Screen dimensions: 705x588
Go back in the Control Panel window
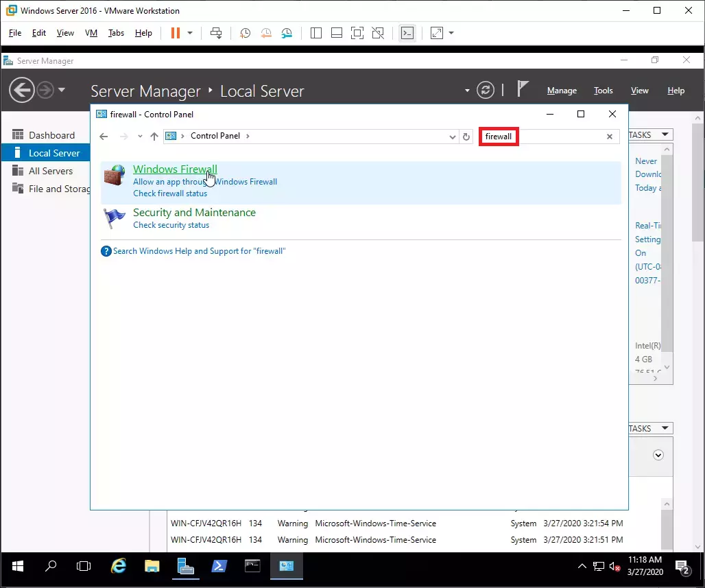point(104,137)
